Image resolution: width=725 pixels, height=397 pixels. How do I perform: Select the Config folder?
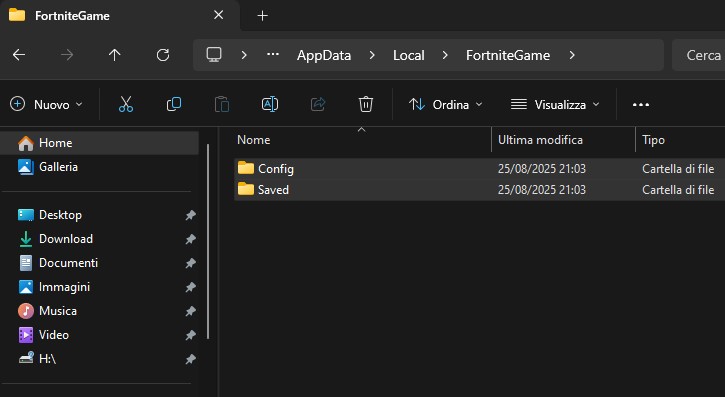(479, 169)
